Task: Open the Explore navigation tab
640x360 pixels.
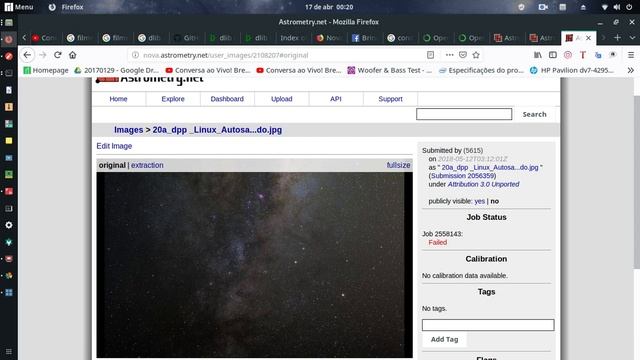Action: click(x=173, y=99)
